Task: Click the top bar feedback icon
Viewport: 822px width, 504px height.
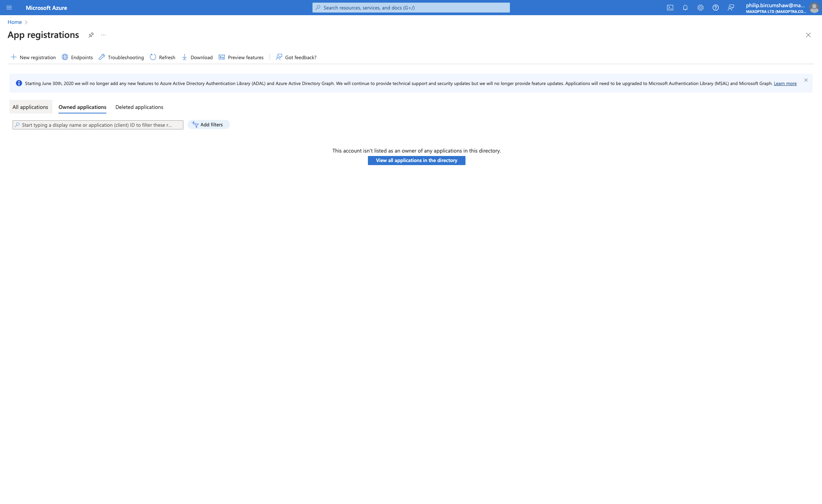Action: (731, 8)
